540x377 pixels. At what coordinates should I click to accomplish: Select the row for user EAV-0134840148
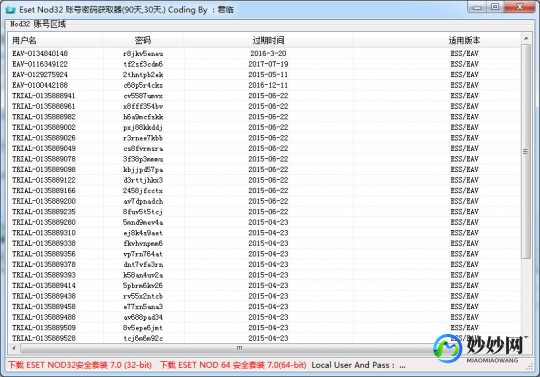[x=264, y=53]
